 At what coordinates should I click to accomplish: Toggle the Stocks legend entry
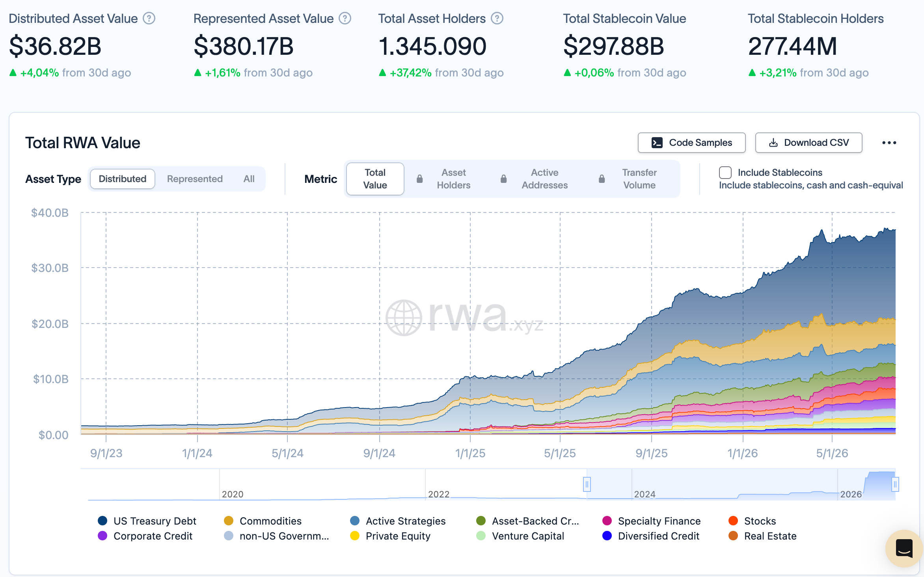point(752,521)
